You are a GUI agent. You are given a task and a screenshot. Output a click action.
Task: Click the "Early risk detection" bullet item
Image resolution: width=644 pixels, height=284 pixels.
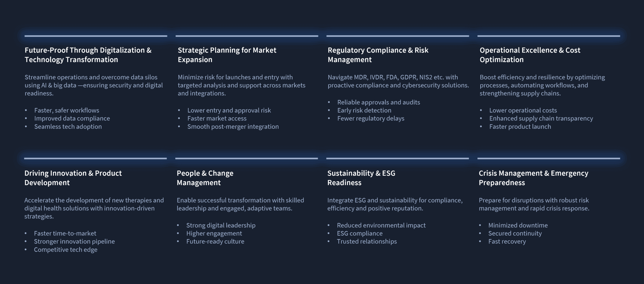pyautogui.click(x=364, y=110)
